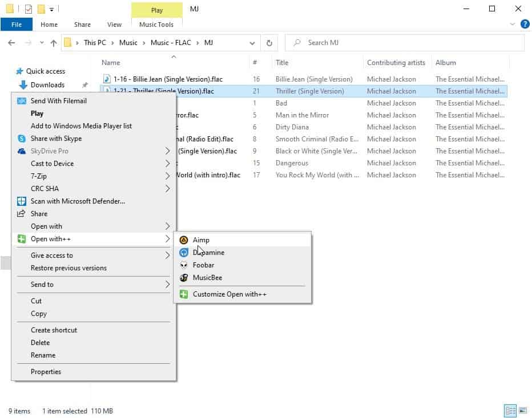Open the View ribbon tab

(114, 25)
